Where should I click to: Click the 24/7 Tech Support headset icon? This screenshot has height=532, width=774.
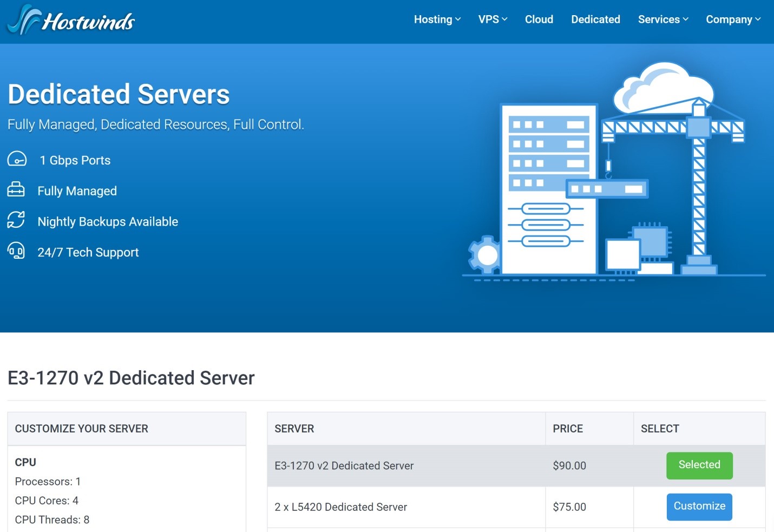tap(16, 251)
